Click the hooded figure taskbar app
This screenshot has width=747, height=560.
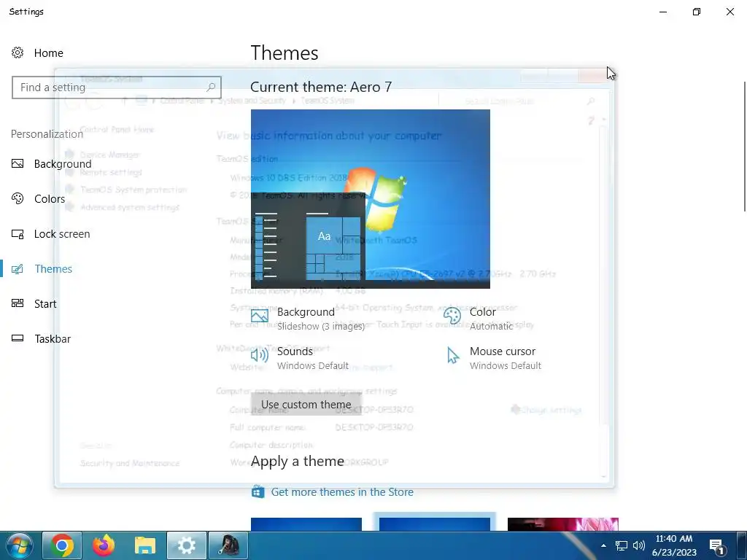(228, 545)
